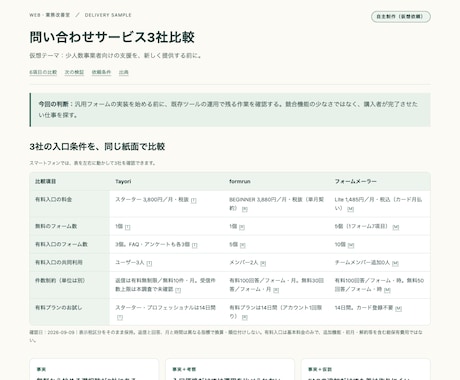The width and height of the screenshot is (460, 380).
Task: Open formrun source marker in 件数制約 row
Action: [276, 290]
